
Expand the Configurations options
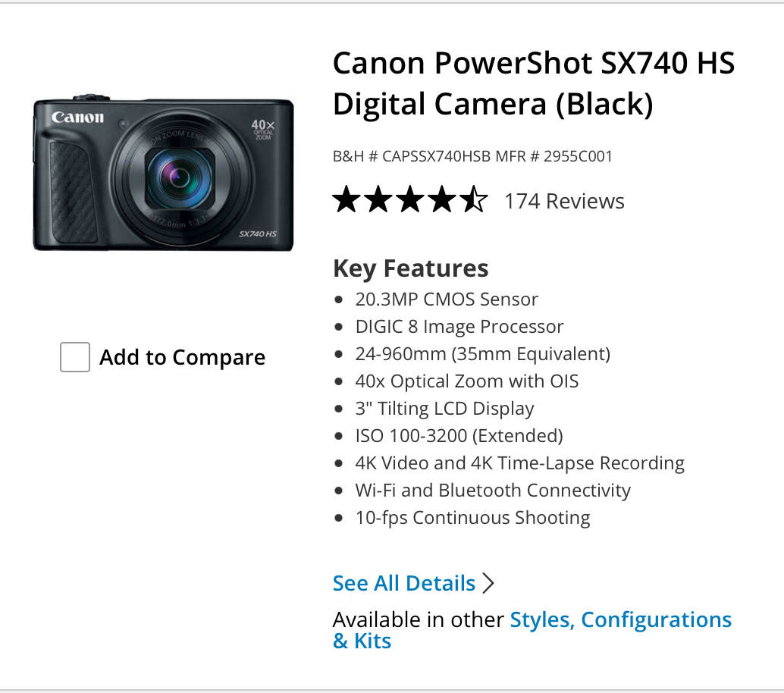click(656, 619)
